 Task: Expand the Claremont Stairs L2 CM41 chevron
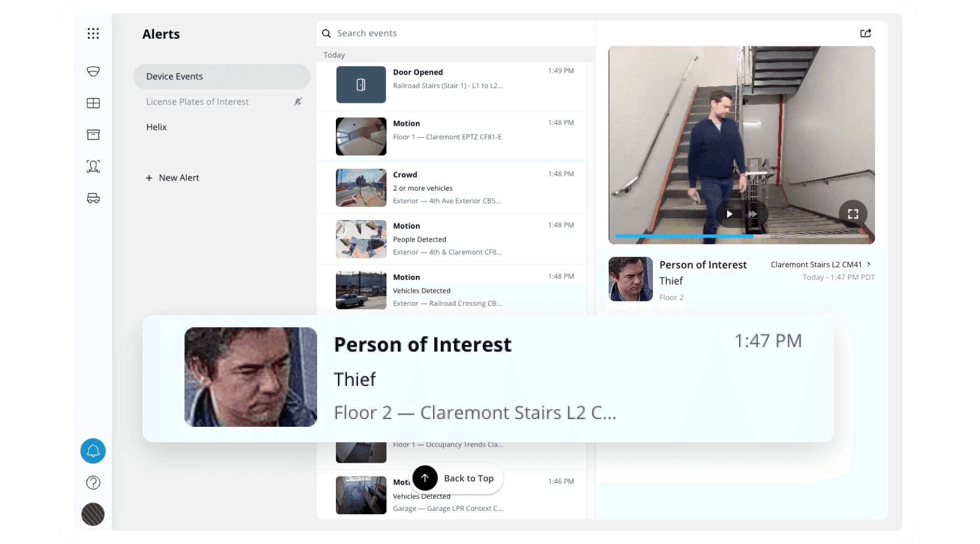[x=869, y=264]
